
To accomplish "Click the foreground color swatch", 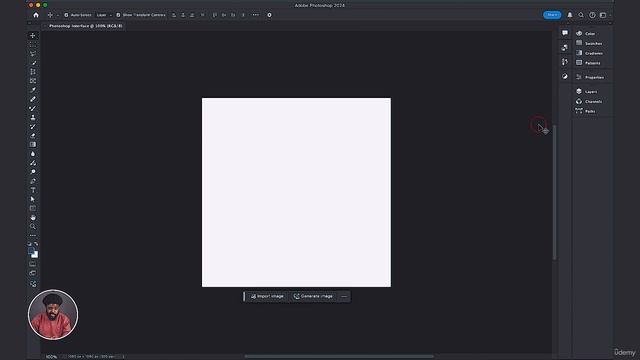I will [31, 251].
